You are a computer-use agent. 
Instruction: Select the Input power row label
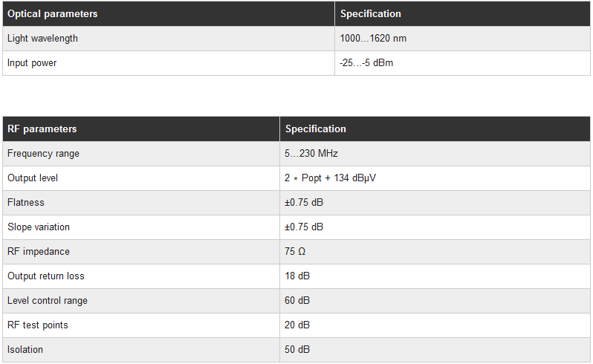tap(32, 63)
